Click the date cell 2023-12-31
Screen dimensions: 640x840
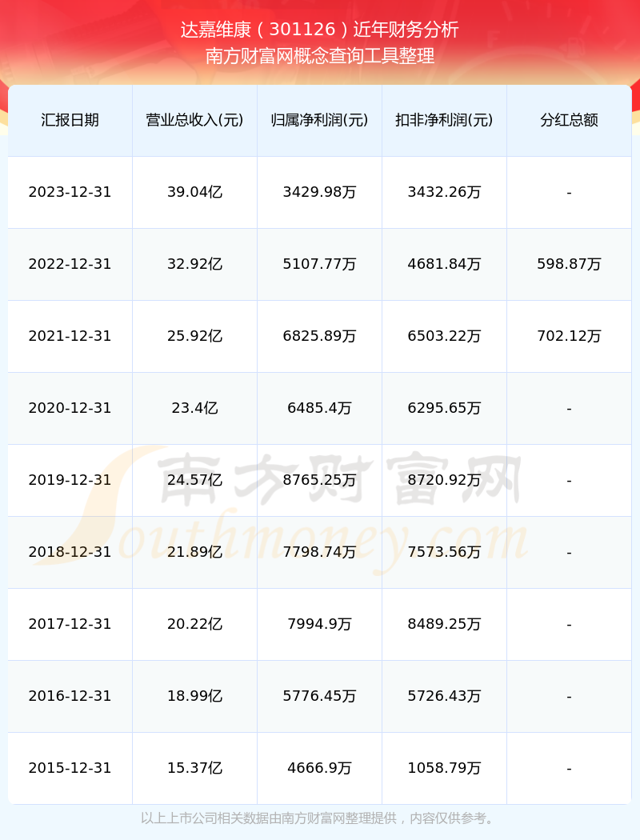pos(70,192)
